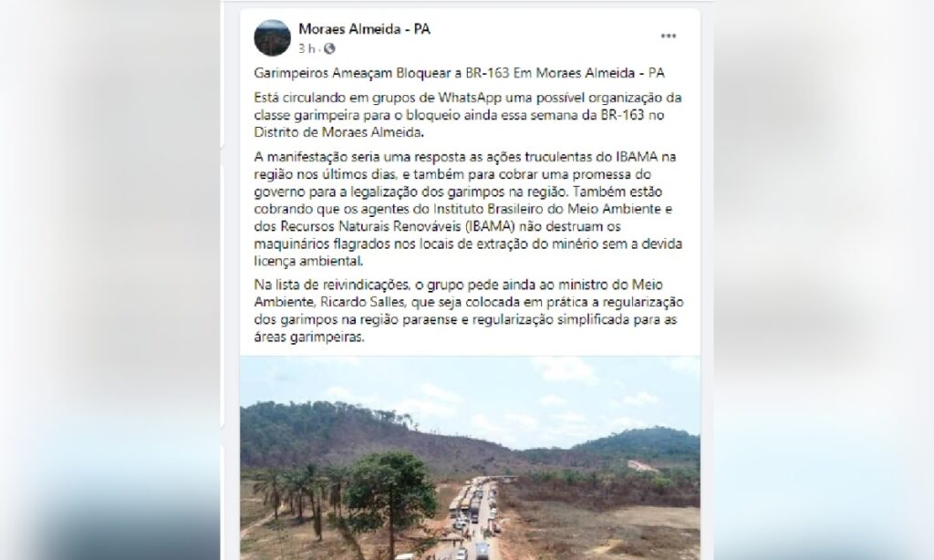
Task: Click the public globe privacy icon
Action: [x=328, y=48]
